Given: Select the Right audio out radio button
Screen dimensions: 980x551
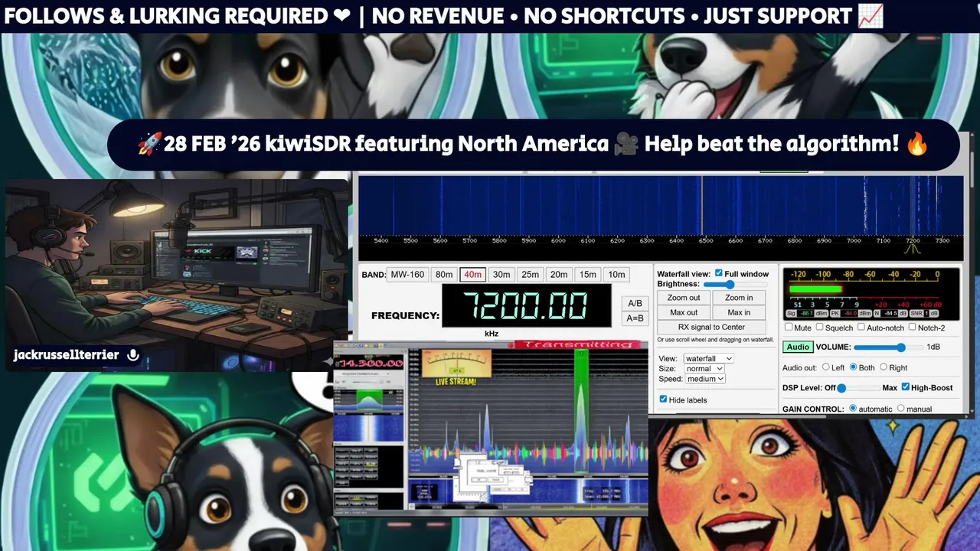Looking at the screenshot, I should 883,367.
